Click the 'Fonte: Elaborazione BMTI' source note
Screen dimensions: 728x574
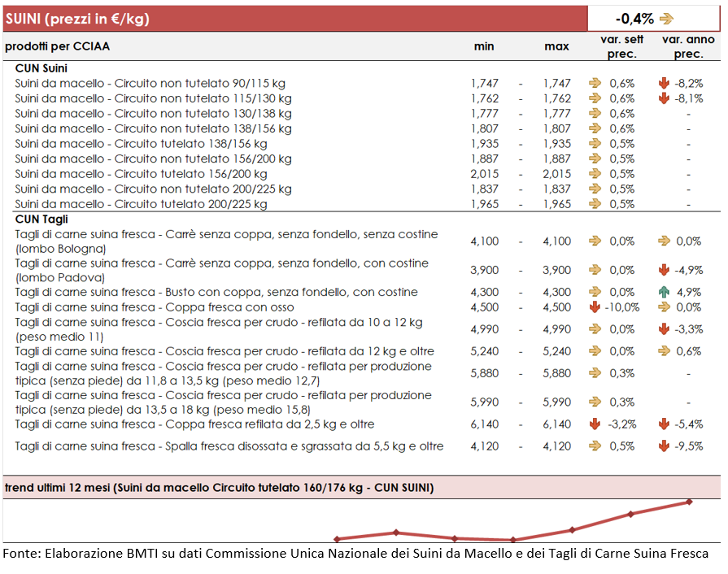tap(355, 554)
